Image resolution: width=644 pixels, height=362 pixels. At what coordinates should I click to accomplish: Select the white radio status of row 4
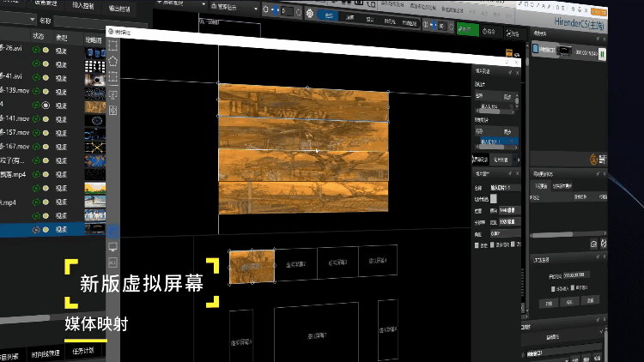[46, 105]
